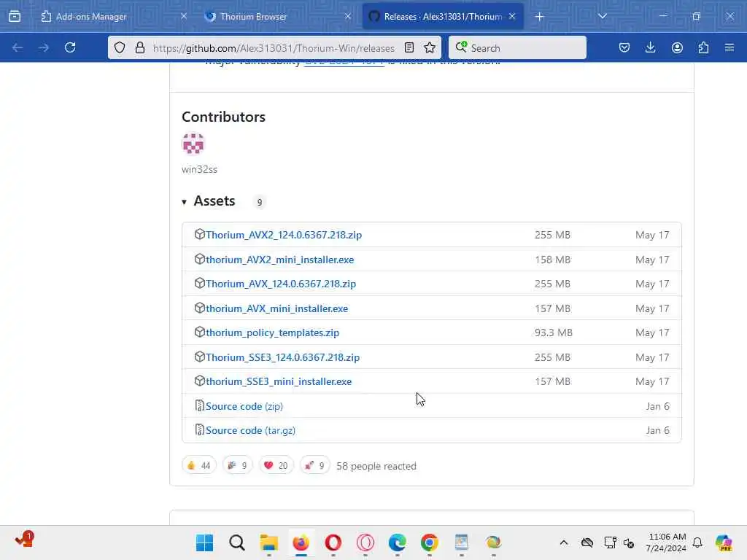Click the heart reaction with 20
This screenshot has height=560, width=747.
(x=276, y=465)
